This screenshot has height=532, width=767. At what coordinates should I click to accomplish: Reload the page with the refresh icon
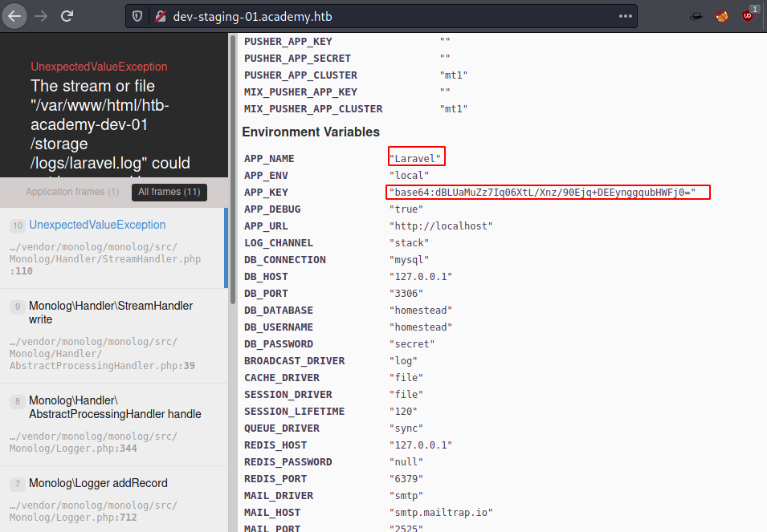click(67, 16)
